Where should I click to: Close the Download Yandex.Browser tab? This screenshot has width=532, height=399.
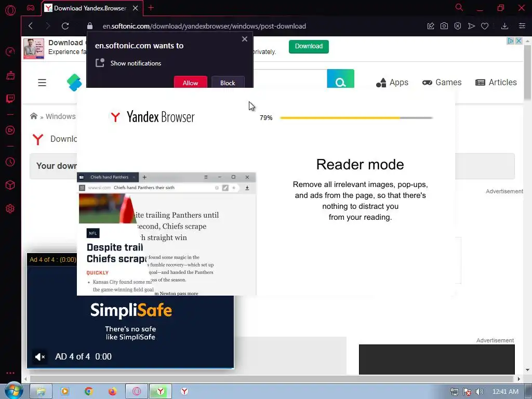pyautogui.click(x=136, y=8)
